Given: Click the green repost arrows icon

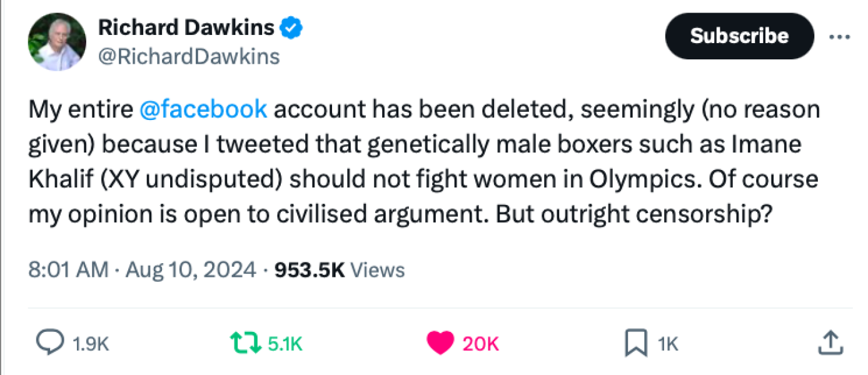Looking at the screenshot, I should coord(246,342).
